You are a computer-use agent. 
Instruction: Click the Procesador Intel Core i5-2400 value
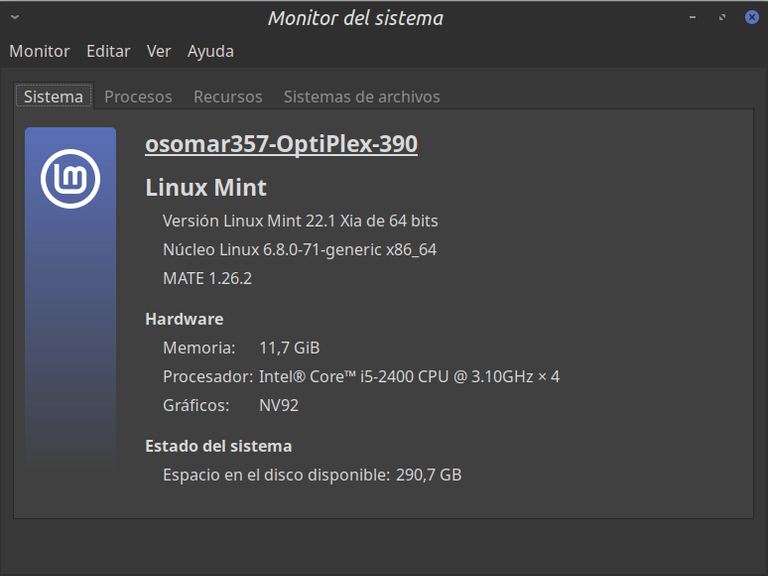pyautogui.click(x=409, y=377)
